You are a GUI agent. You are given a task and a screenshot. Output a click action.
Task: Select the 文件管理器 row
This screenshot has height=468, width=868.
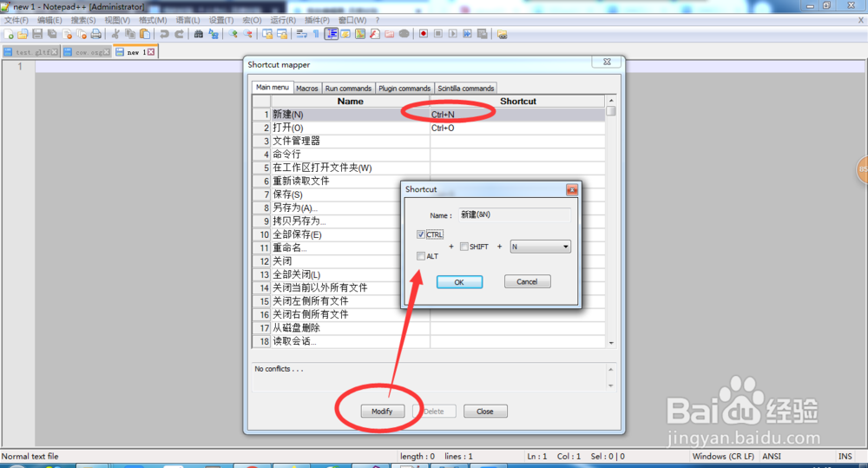(x=429, y=142)
